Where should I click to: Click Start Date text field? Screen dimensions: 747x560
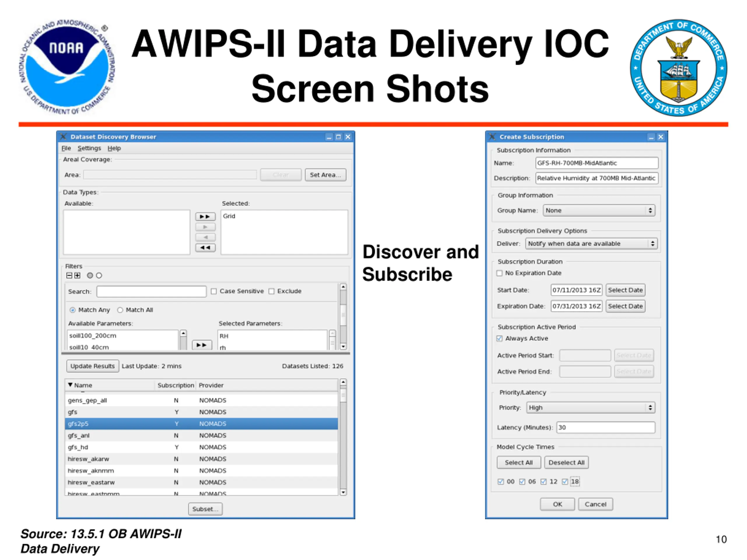coord(577,290)
